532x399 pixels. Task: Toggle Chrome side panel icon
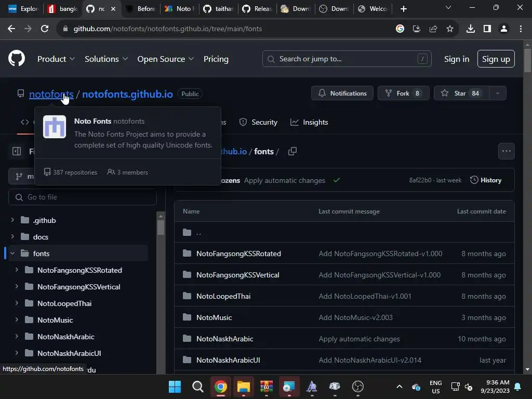pyautogui.click(x=487, y=29)
